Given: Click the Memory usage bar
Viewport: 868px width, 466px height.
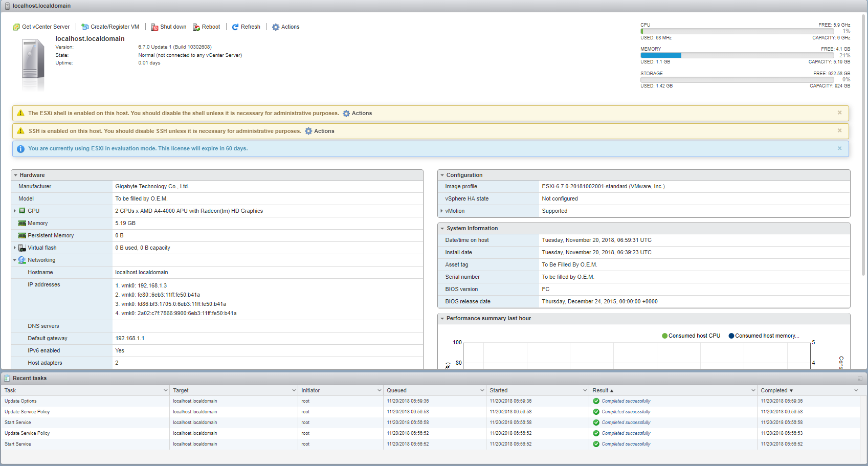Looking at the screenshot, I should coord(737,55).
